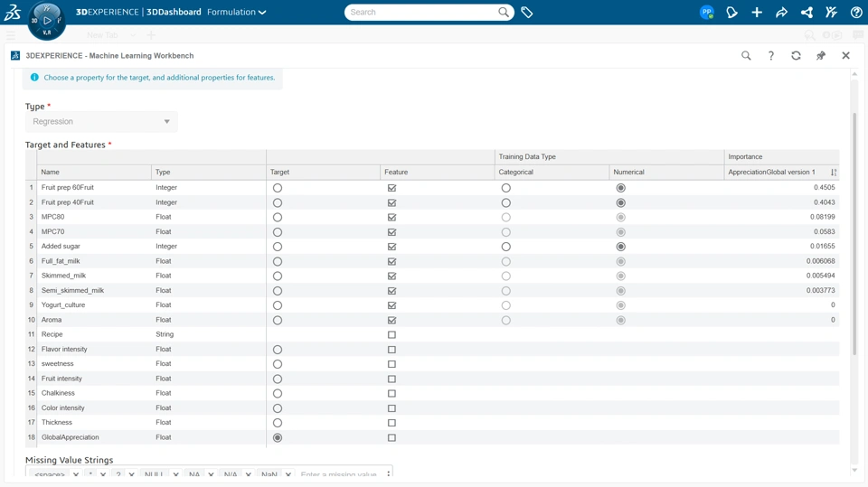This screenshot has height=487, width=868.
Task: Open the 3DEXPERIENCE compass
Action: point(46,20)
